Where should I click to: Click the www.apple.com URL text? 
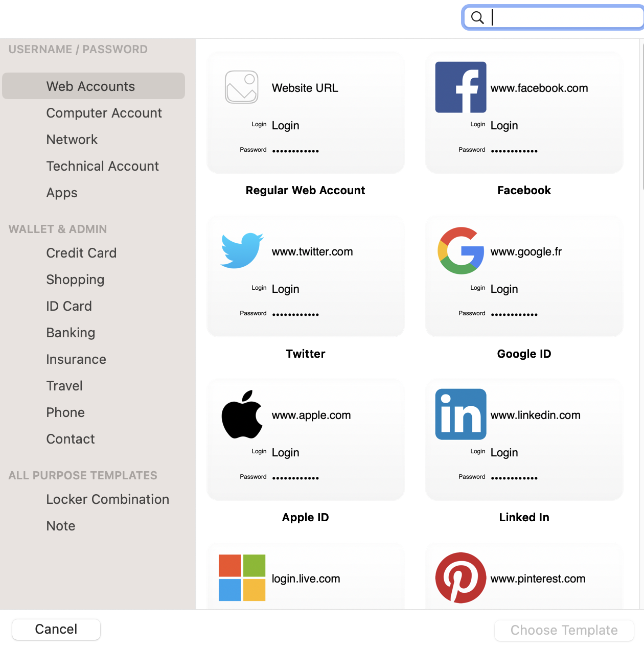point(311,415)
